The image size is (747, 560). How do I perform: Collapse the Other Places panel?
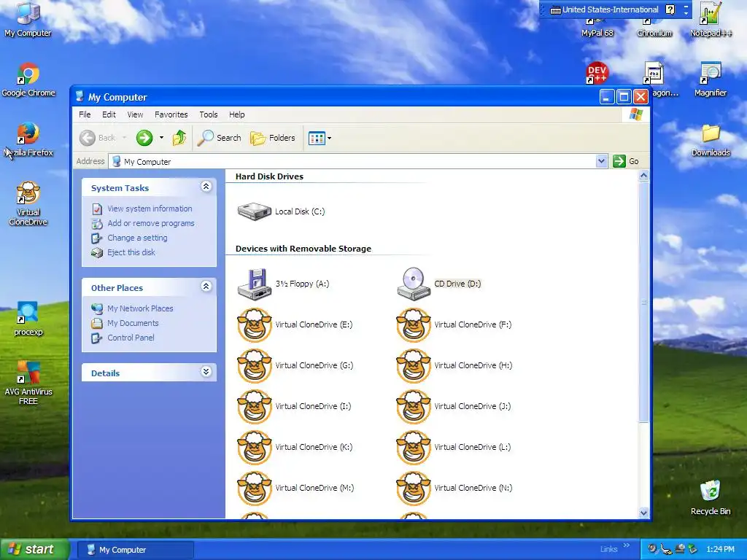click(206, 286)
